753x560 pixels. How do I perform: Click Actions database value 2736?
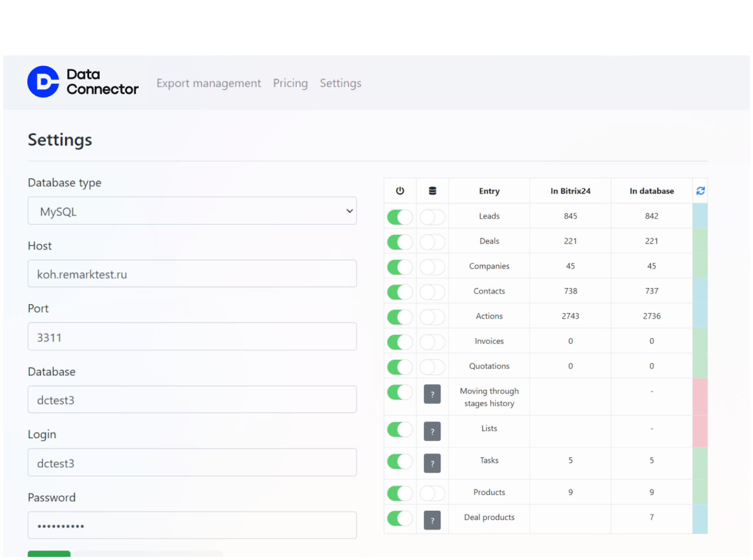(x=652, y=316)
